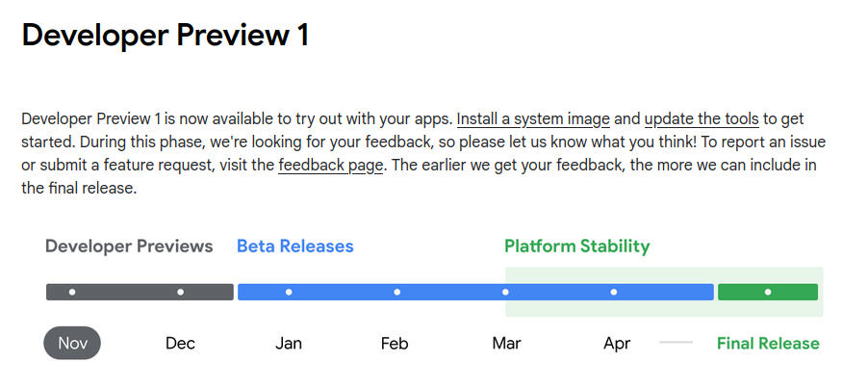
Task: Pick the Apr month label
Action: (617, 343)
